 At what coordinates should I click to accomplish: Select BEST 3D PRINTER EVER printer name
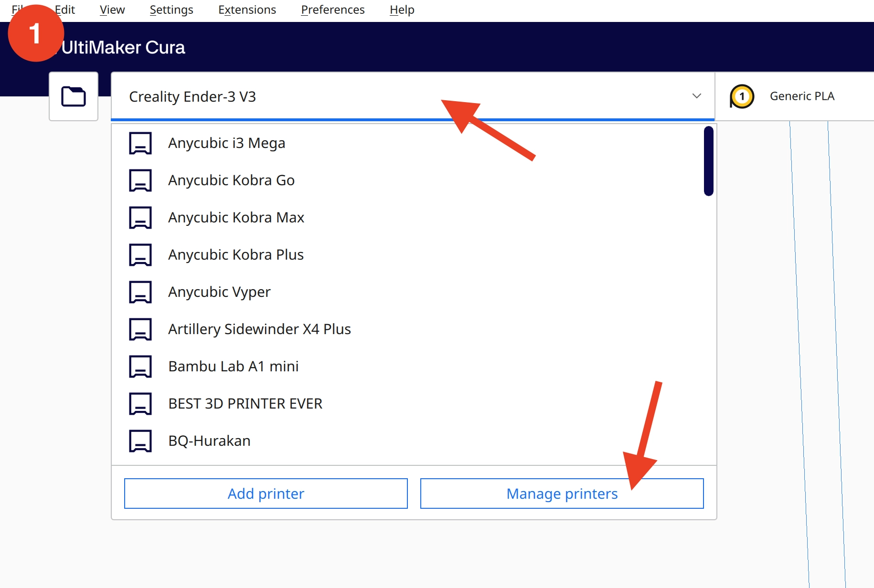click(245, 404)
